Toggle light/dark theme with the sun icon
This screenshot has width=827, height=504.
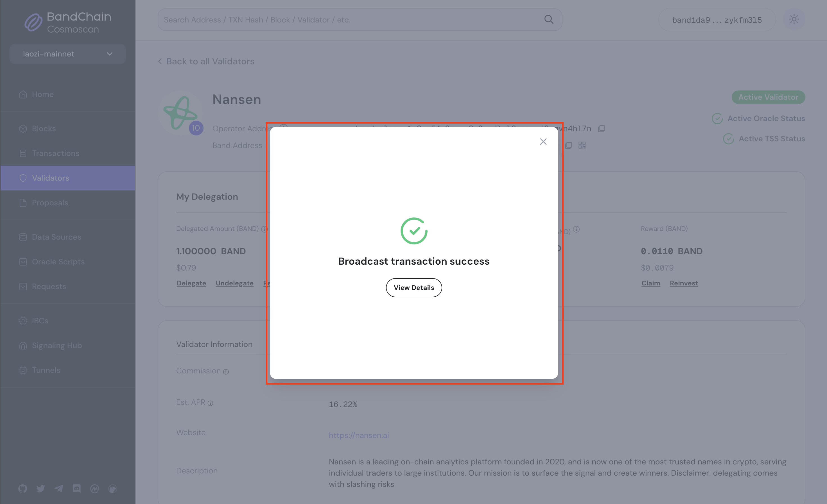[794, 19]
